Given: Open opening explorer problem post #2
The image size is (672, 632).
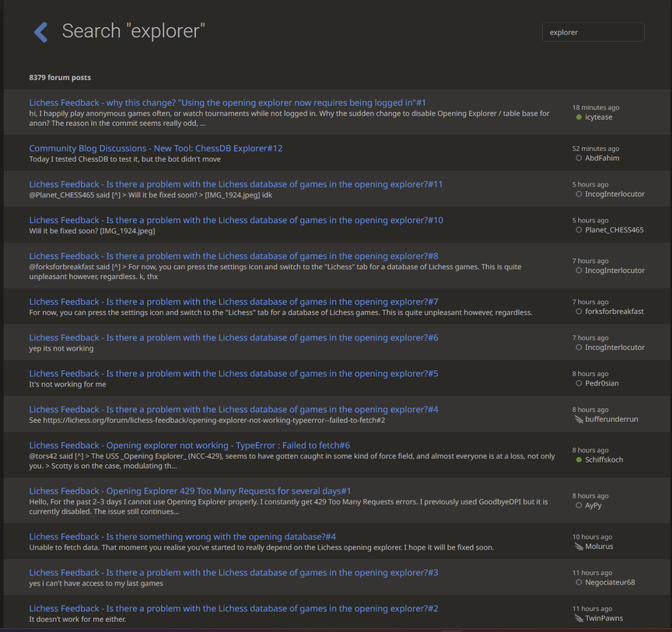Looking at the screenshot, I should [x=233, y=609].
